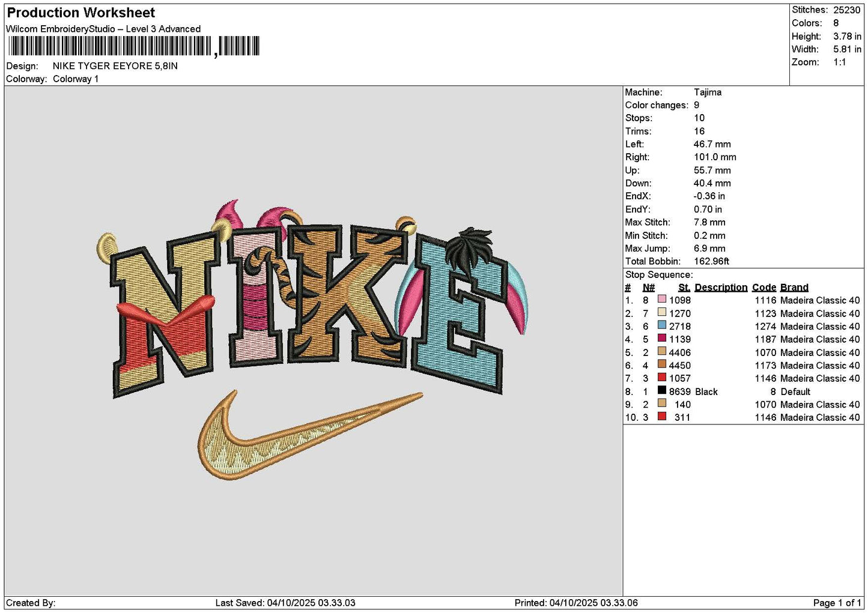Click the Height value 3.78 in
This screenshot has height=613, width=868.
click(x=847, y=37)
